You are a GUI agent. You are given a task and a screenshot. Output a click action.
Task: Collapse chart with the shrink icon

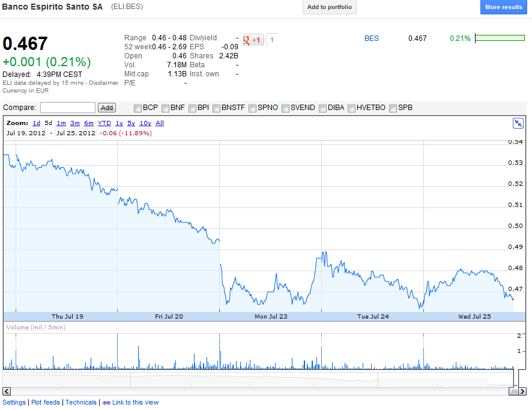[518, 123]
